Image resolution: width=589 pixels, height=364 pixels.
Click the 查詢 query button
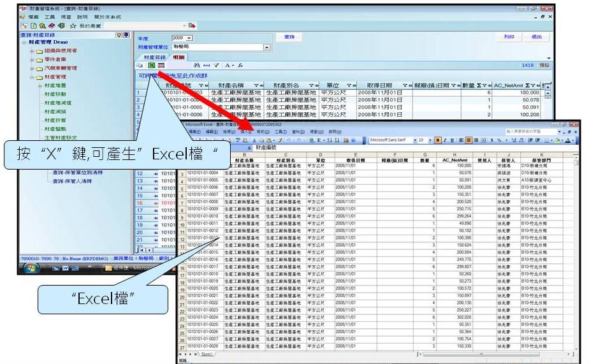point(289,38)
